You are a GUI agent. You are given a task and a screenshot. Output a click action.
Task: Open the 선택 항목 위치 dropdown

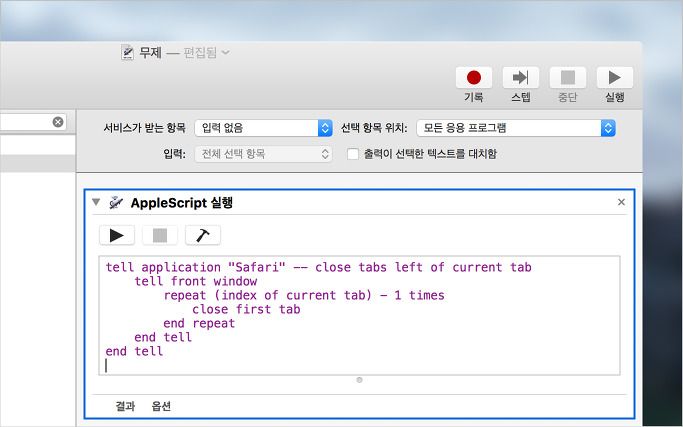516,128
